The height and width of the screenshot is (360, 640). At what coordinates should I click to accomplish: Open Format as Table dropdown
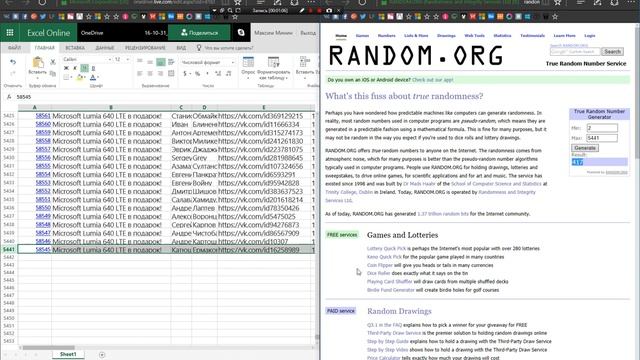point(273,68)
